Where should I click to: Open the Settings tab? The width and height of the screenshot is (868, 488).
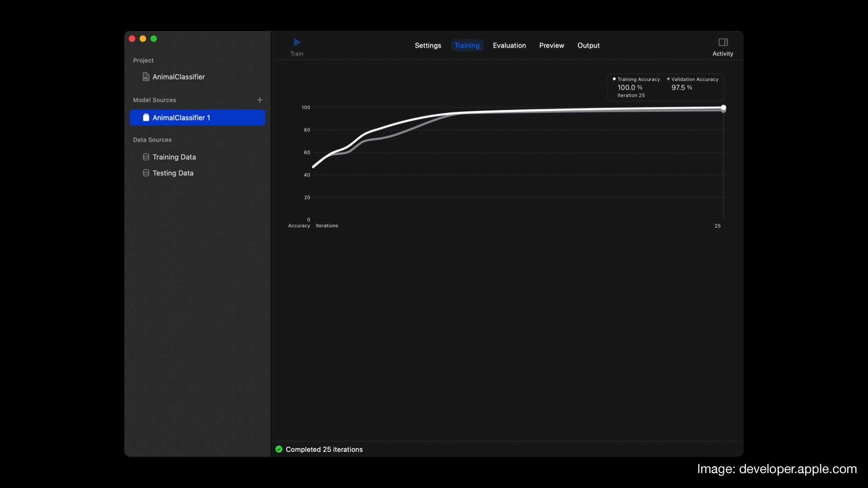pyautogui.click(x=428, y=46)
